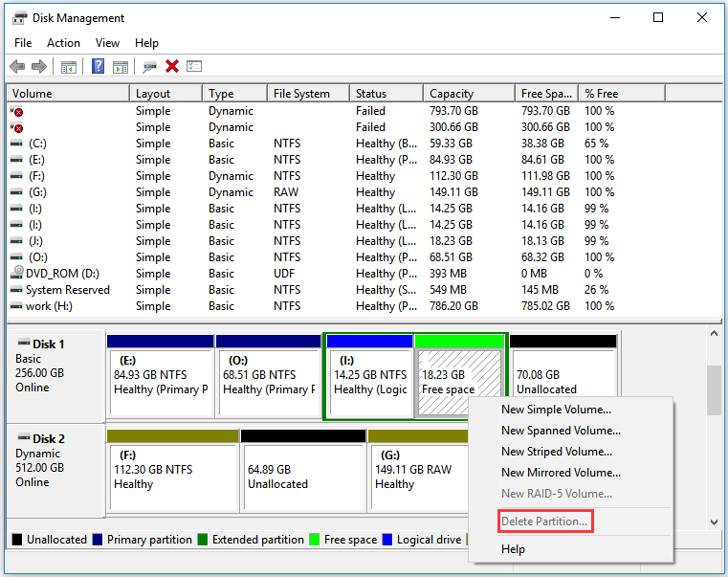Click the System Reserved drive icon
Image resolution: width=728 pixels, height=577 pixels.
16,290
